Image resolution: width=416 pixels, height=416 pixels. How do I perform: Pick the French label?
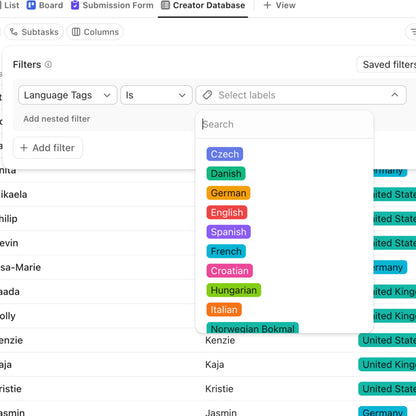pos(226,251)
